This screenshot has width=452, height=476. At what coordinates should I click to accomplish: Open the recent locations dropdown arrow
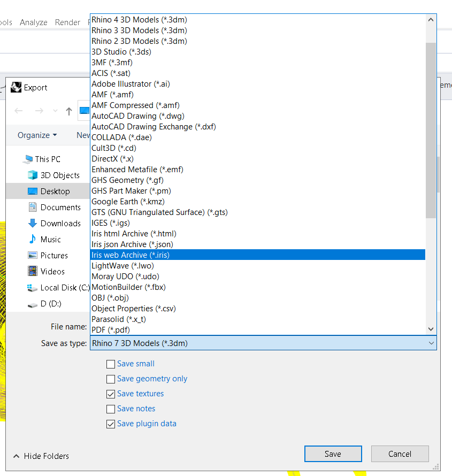[55, 111]
